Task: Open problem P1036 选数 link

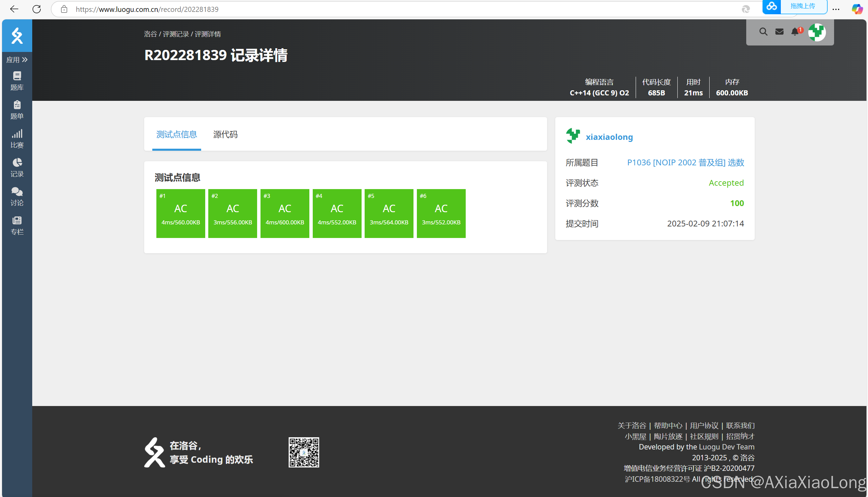Action: coord(685,163)
